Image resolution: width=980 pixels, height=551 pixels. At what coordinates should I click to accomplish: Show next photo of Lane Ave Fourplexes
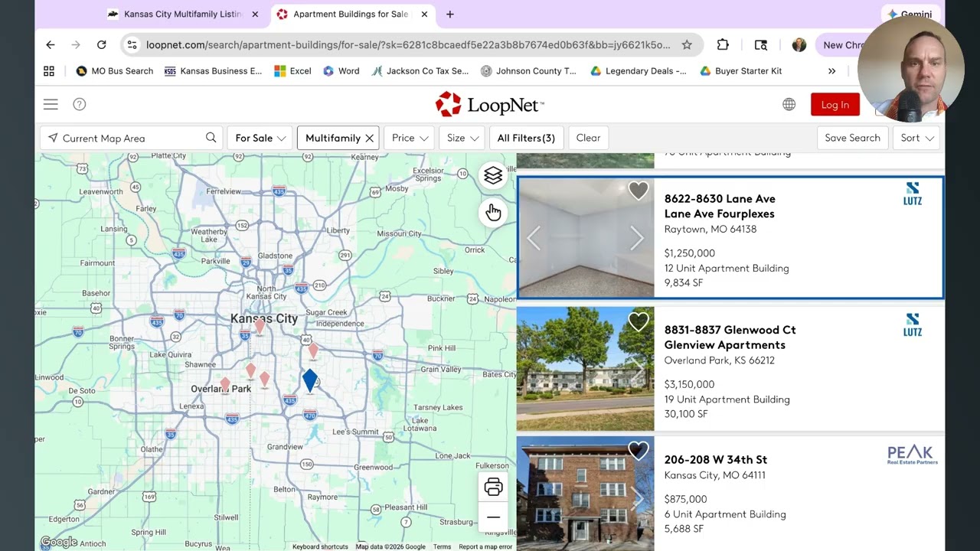click(x=636, y=238)
